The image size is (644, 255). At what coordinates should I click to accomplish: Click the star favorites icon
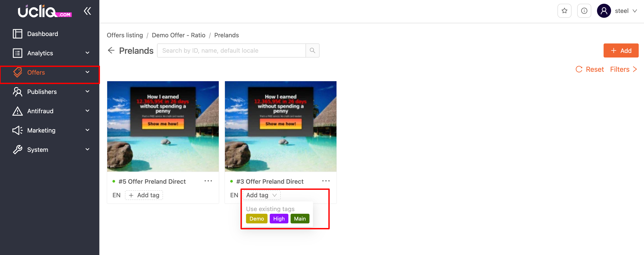(564, 11)
